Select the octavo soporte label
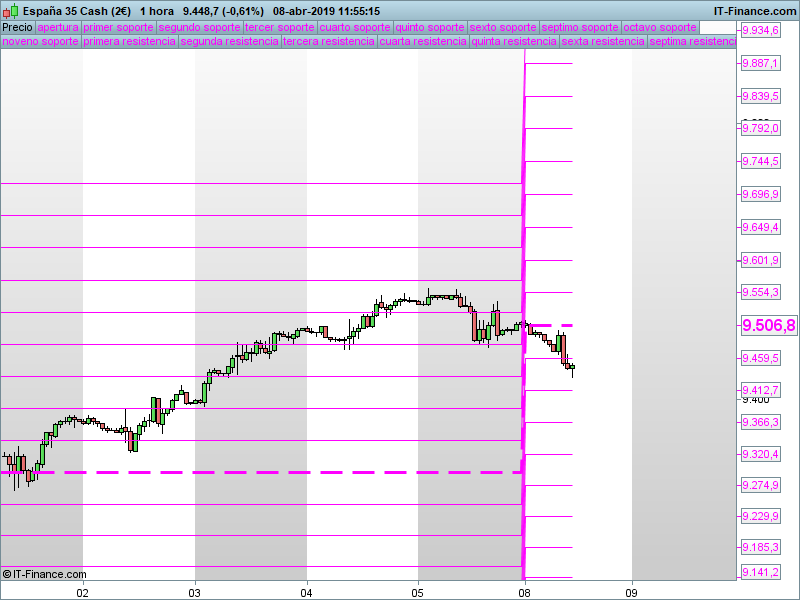This screenshot has width=800, height=600. tap(660, 28)
